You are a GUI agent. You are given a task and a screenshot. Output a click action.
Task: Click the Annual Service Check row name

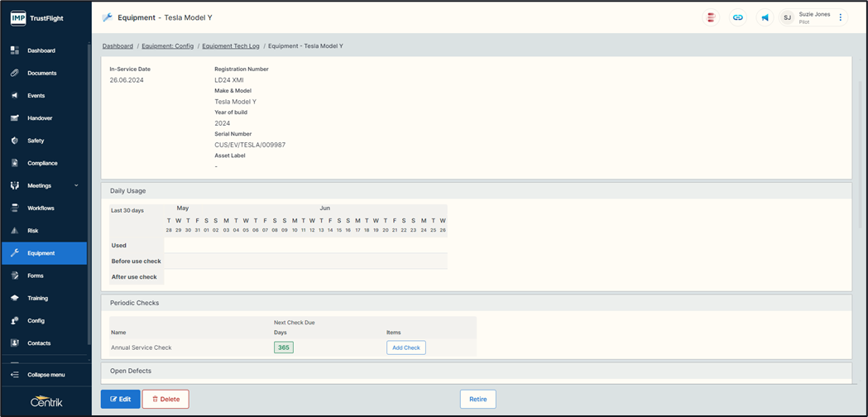(141, 347)
